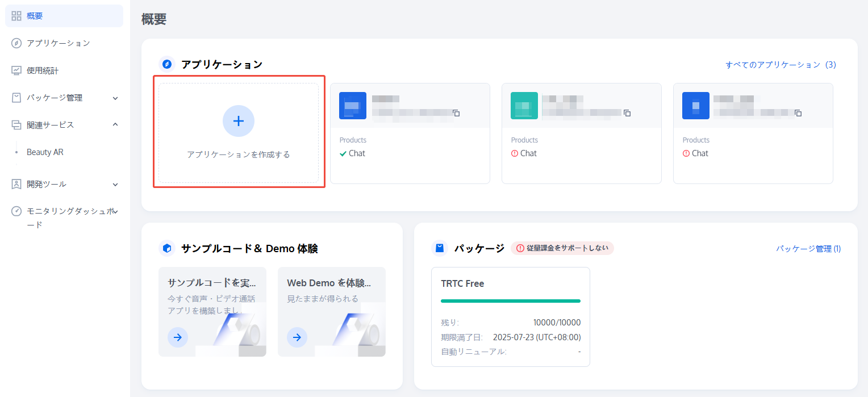Click the usage statistics chart icon in sidebar

pos(16,70)
